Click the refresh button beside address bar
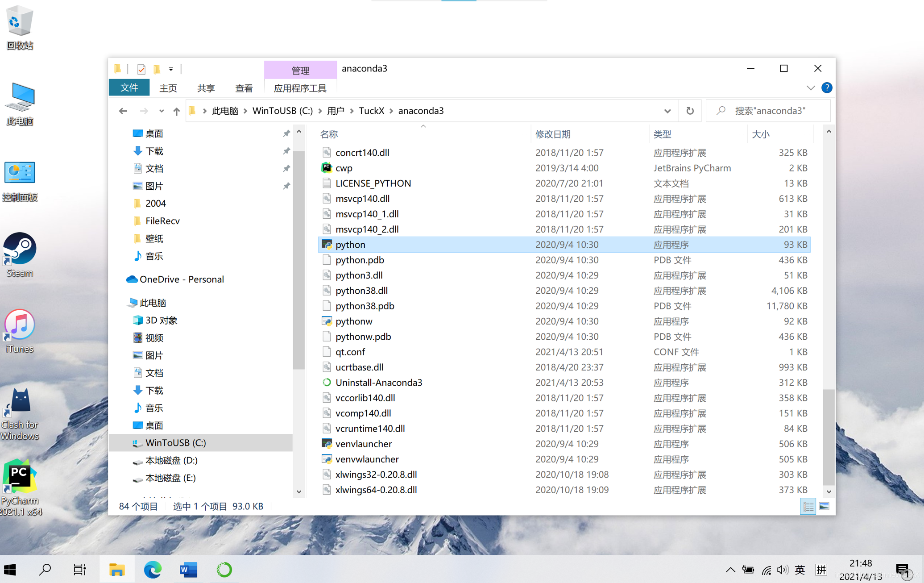 690,111
